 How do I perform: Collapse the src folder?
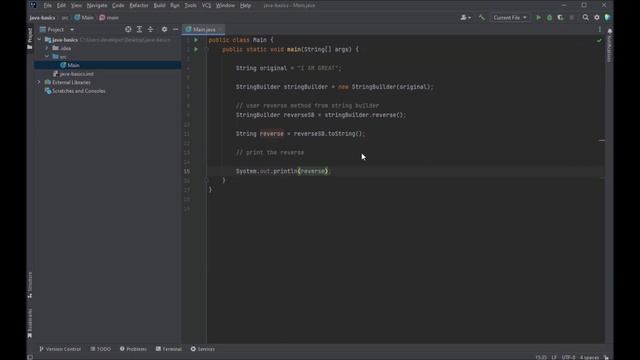click(x=47, y=57)
